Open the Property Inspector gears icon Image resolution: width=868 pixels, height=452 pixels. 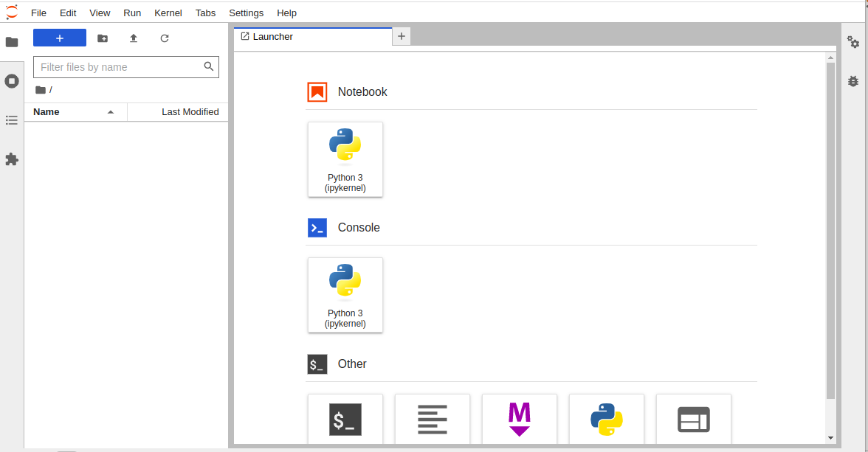[x=853, y=42]
